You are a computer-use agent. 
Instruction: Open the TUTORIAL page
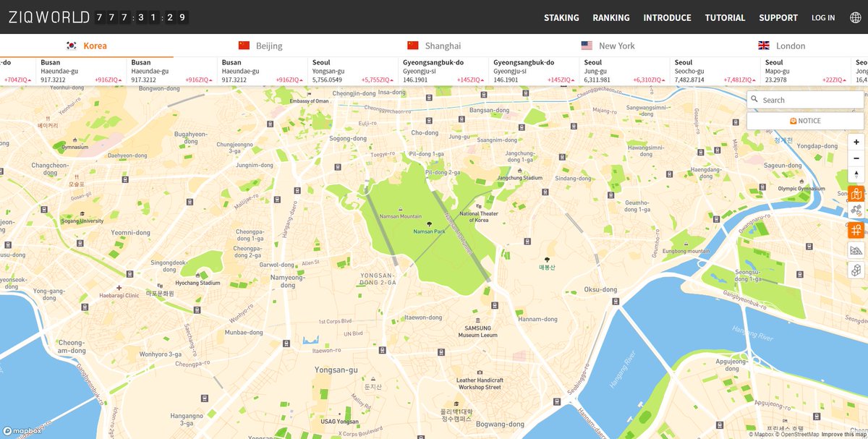tap(725, 17)
